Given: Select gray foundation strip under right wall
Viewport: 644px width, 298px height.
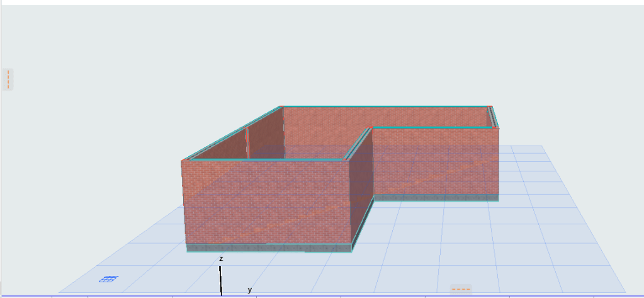Looking at the screenshot, I should pyautogui.click(x=436, y=197).
